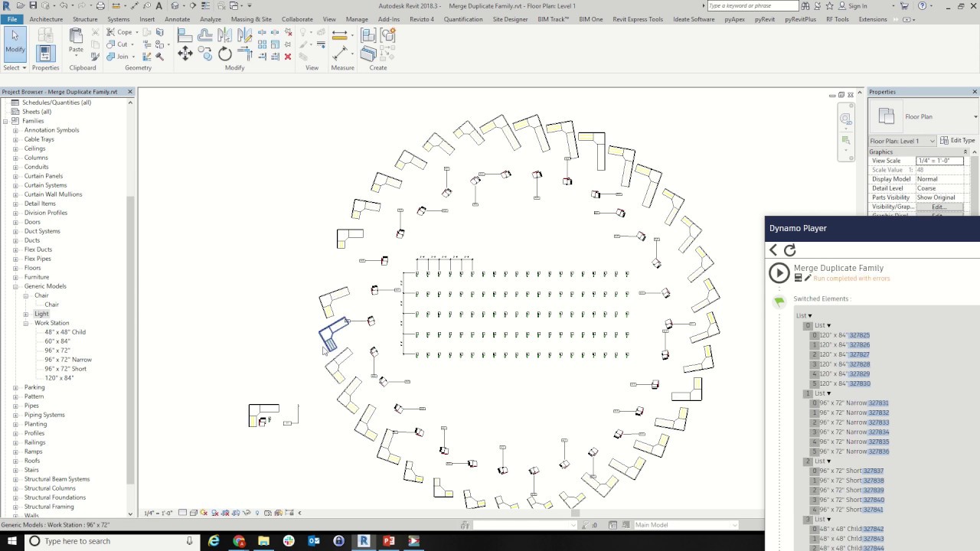Edit the View Scale value field
The height and width of the screenshot is (551, 980).
click(939, 161)
